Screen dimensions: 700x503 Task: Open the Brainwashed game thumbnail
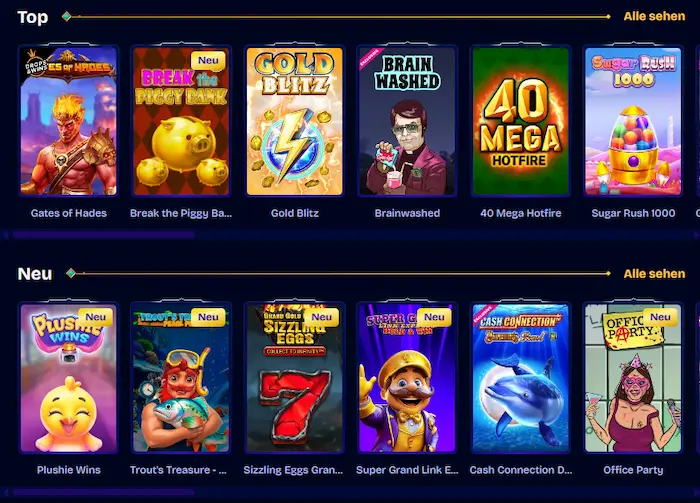coord(407,121)
